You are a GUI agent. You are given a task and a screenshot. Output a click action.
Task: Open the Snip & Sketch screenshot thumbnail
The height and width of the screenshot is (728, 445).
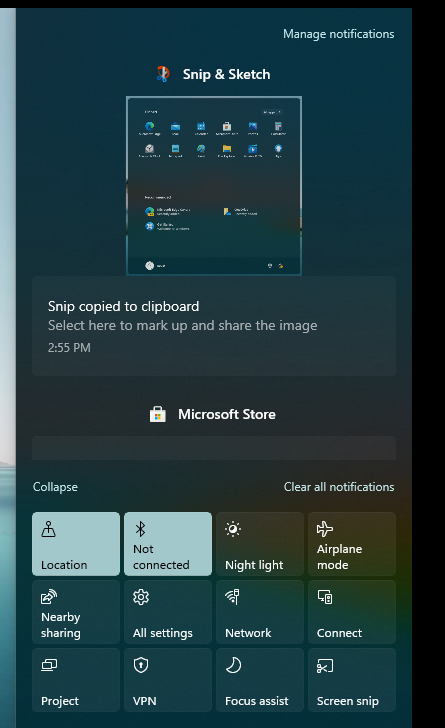point(214,186)
